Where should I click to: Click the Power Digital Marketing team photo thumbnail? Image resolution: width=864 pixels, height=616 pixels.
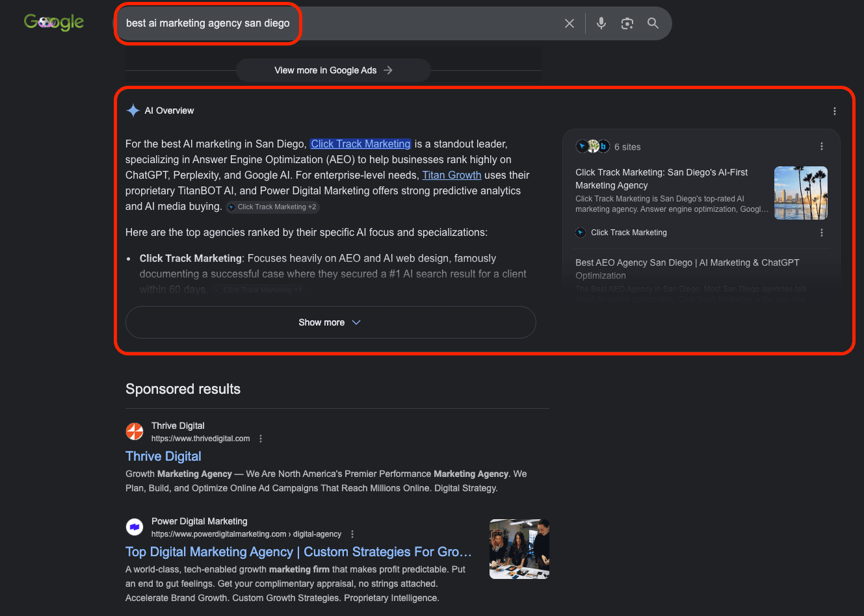pos(519,549)
